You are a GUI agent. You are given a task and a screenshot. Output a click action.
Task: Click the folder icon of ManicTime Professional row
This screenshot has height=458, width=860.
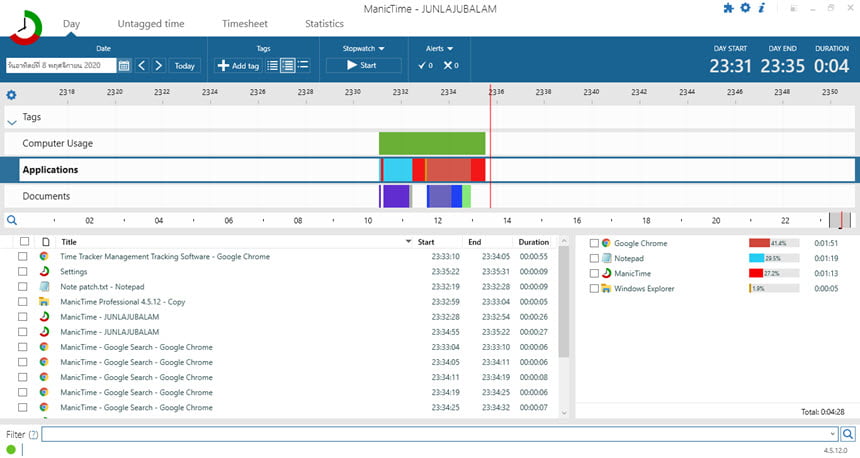(x=44, y=302)
